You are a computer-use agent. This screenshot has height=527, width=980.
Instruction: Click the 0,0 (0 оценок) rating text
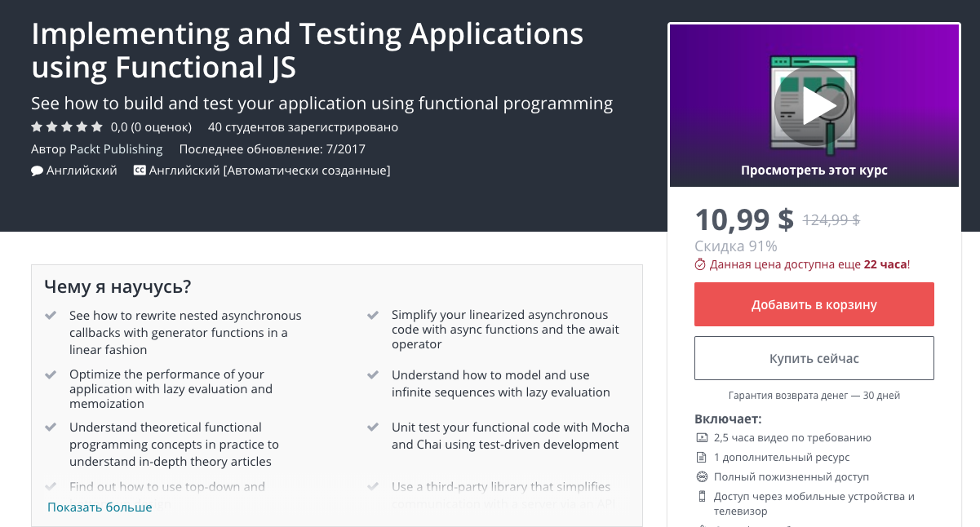tap(151, 127)
